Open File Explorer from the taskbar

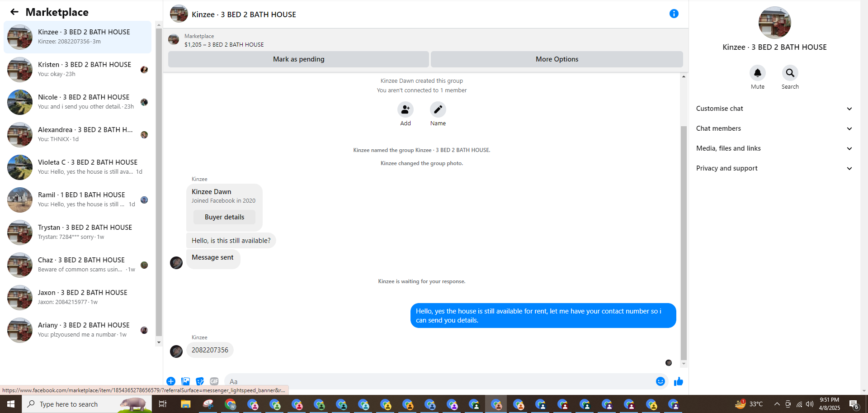[185, 404]
